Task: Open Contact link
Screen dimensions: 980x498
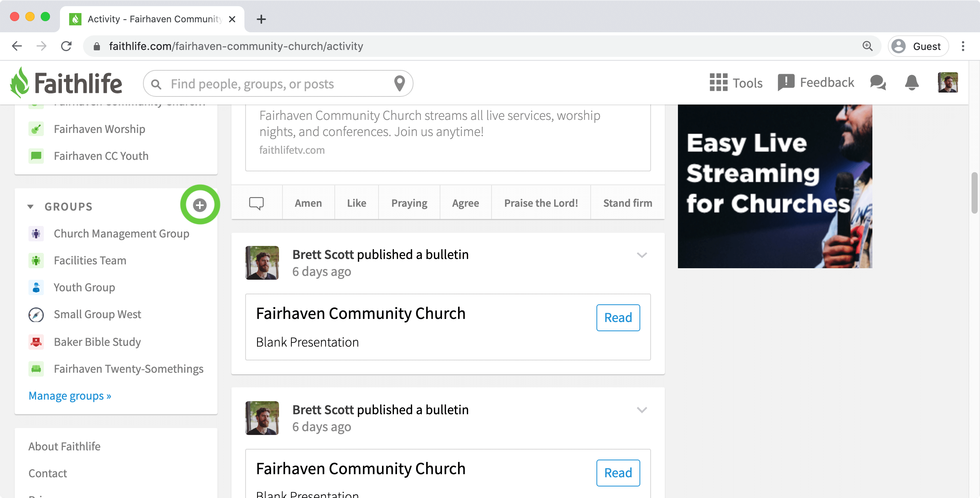Action: [x=48, y=473]
